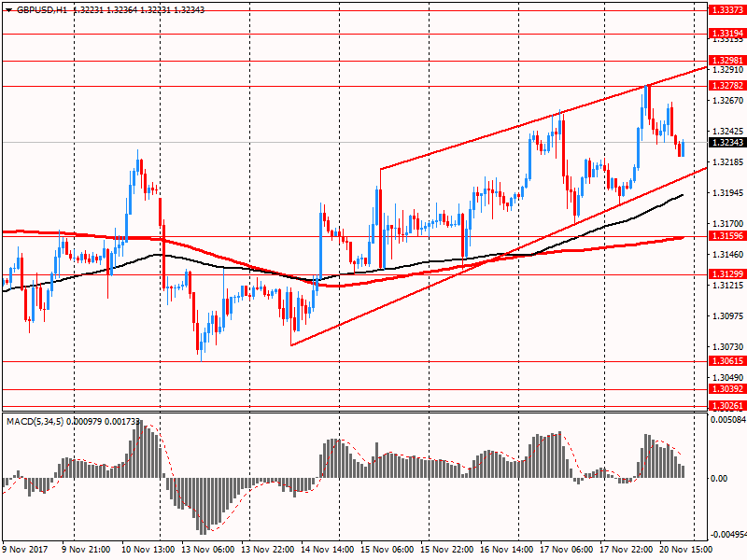Click the 14 Nov 14:00 time label

coord(328,549)
